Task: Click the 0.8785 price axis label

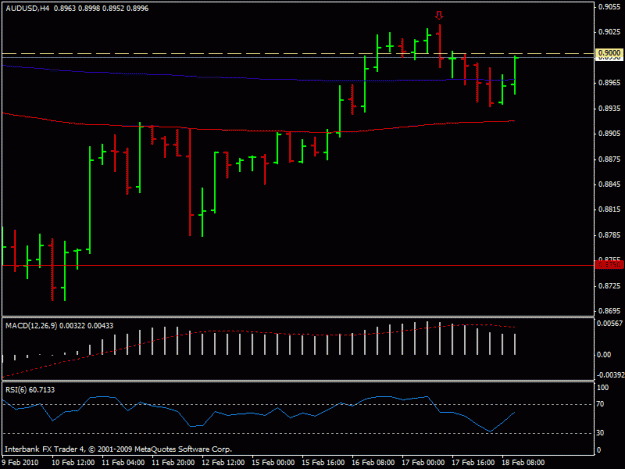Action: click(x=609, y=235)
